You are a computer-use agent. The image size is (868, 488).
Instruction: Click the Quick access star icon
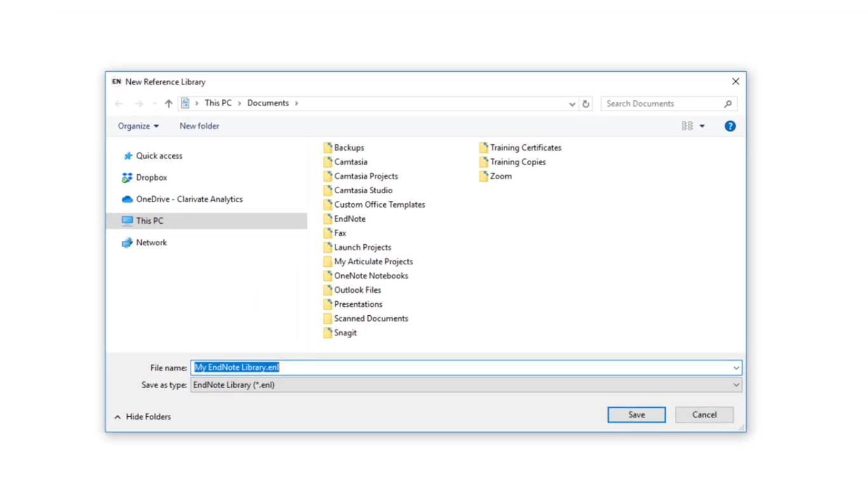coord(128,156)
